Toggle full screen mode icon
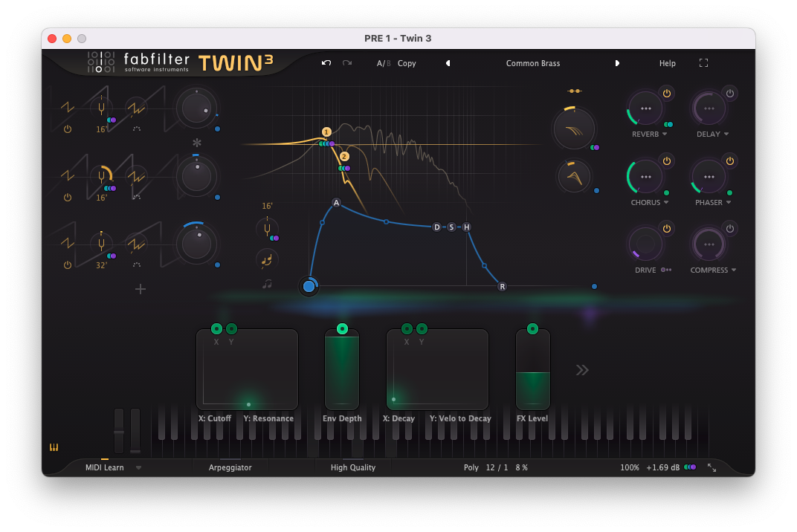 (703, 63)
